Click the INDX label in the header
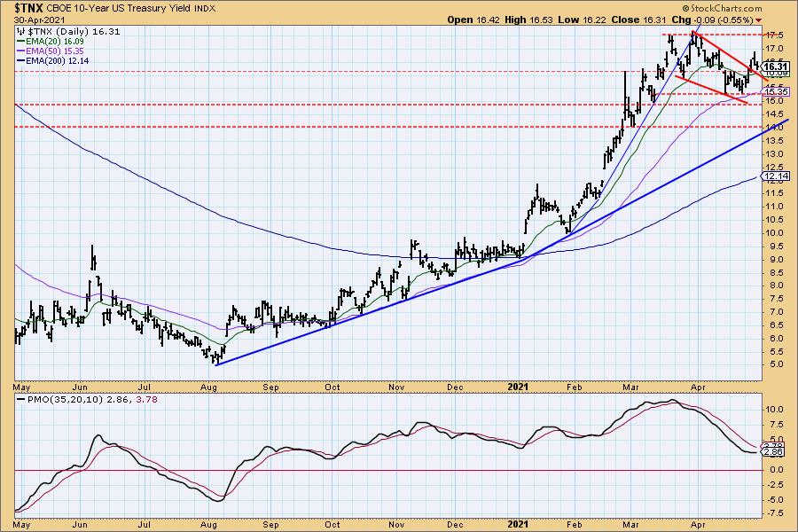This screenshot has width=798, height=532. tap(205, 9)
